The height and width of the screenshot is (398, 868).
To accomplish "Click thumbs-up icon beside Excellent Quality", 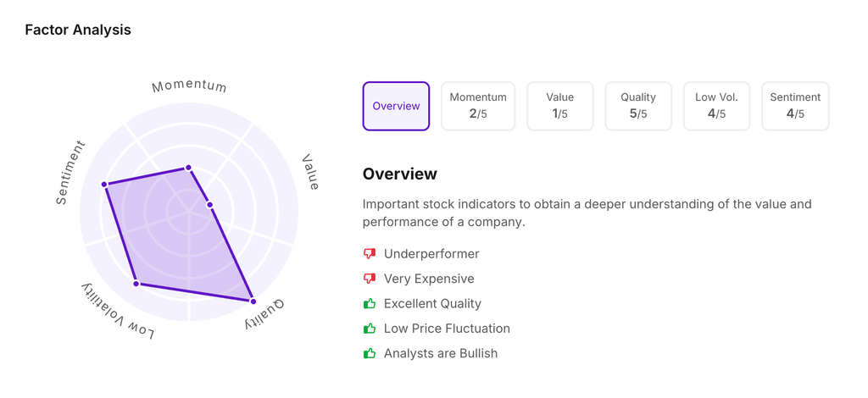I will pyautogui.click(x=370, y=303).
